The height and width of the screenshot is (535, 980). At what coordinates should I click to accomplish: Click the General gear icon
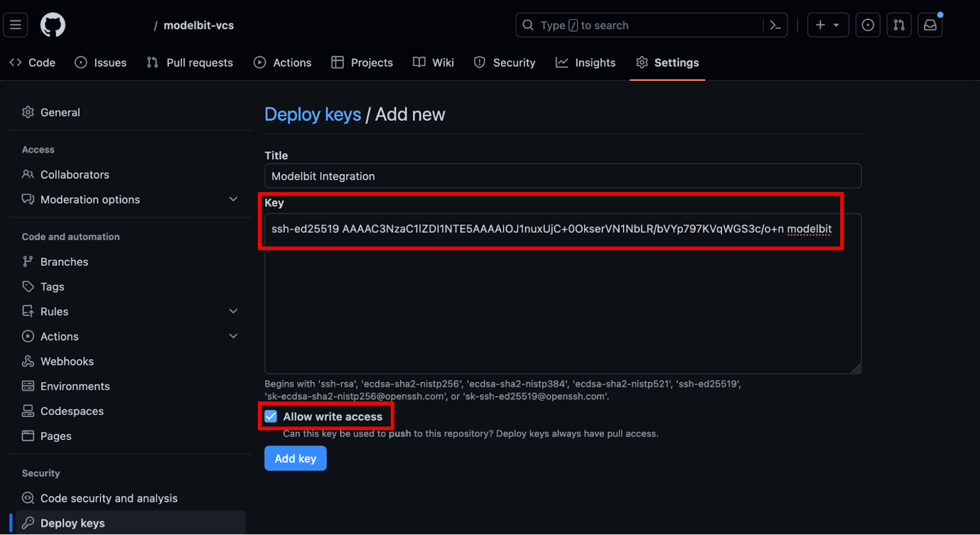(28, 112)
